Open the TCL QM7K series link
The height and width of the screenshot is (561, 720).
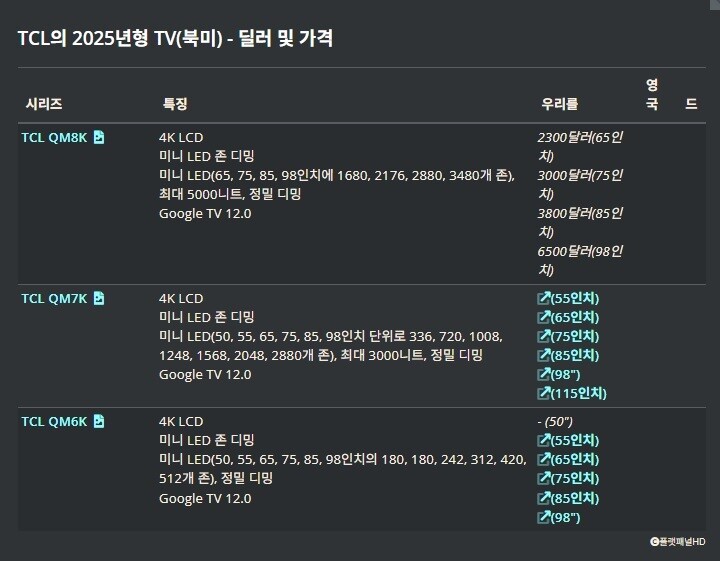tap(54, 298)
